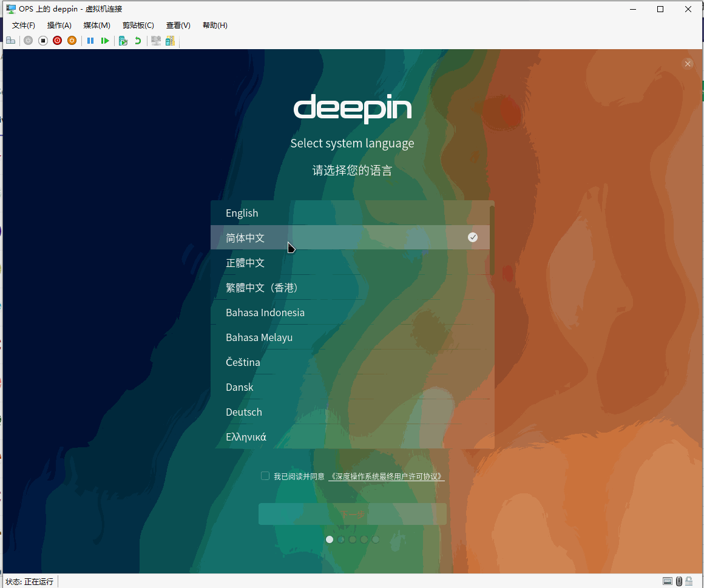704x588 pixels.
Task: Click the Share/zip toolbar icon at the right end
Action: 170,41
